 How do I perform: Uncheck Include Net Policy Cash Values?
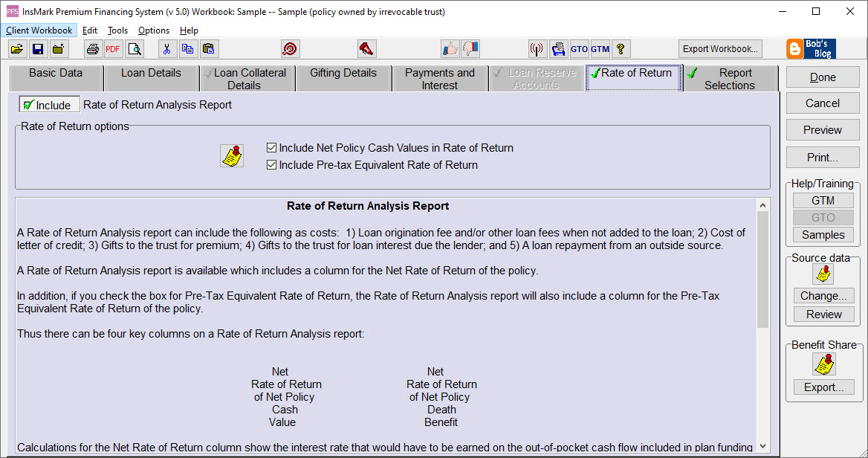272,147
